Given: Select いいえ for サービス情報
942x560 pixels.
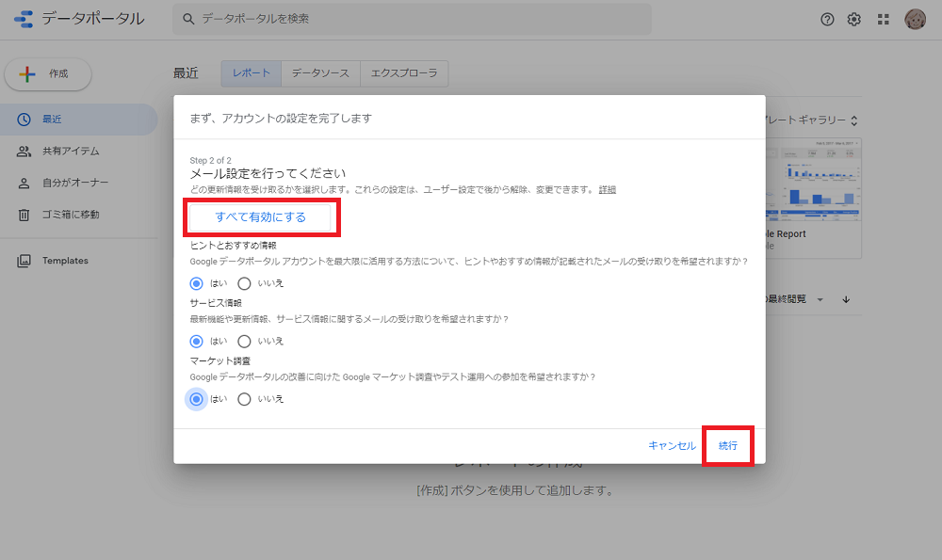Looking at the screenshot, I should point(244,341).
